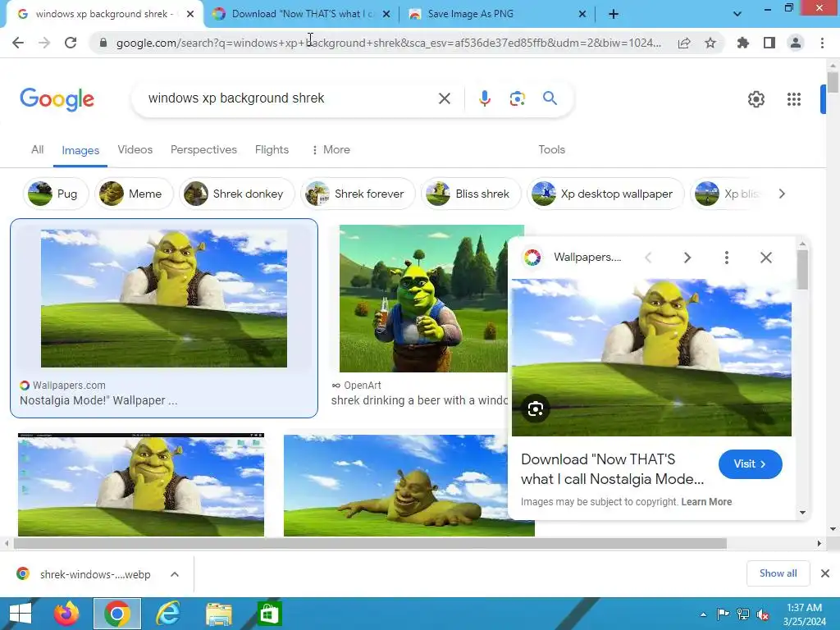Open Chrome three-dot menu
840x630 pixels.
(x=822, y=43)
